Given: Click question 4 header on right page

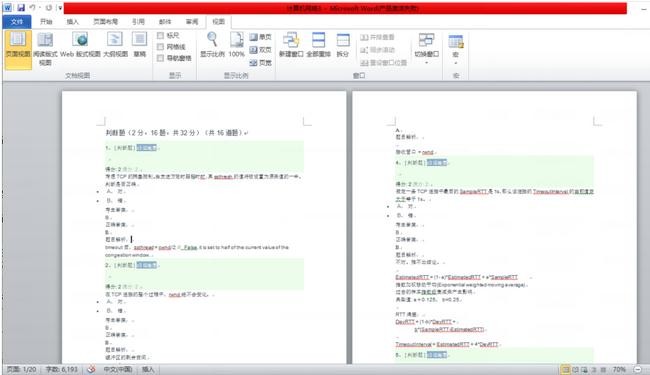Looking at the screenshot, I should pyautogui.click(x=422, y=162).
